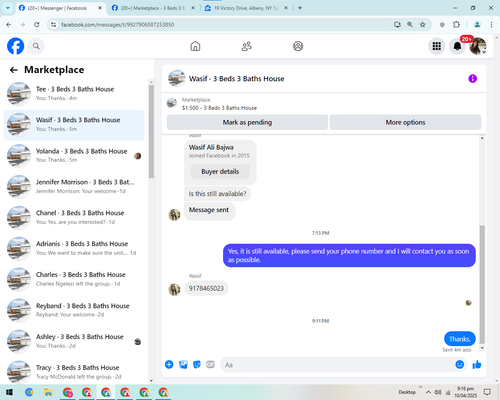Open Ashley's conversation

pos(74,341)
